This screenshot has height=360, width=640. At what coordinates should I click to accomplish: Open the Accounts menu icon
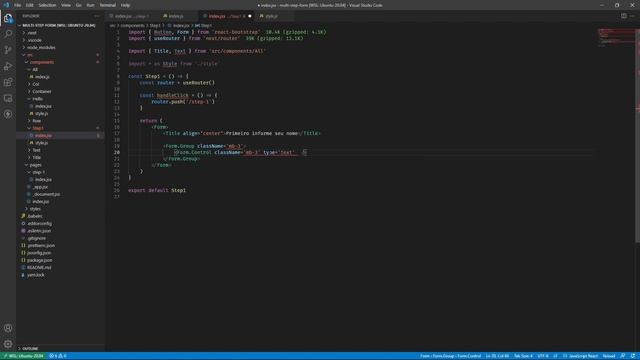(x=8, y=328)
